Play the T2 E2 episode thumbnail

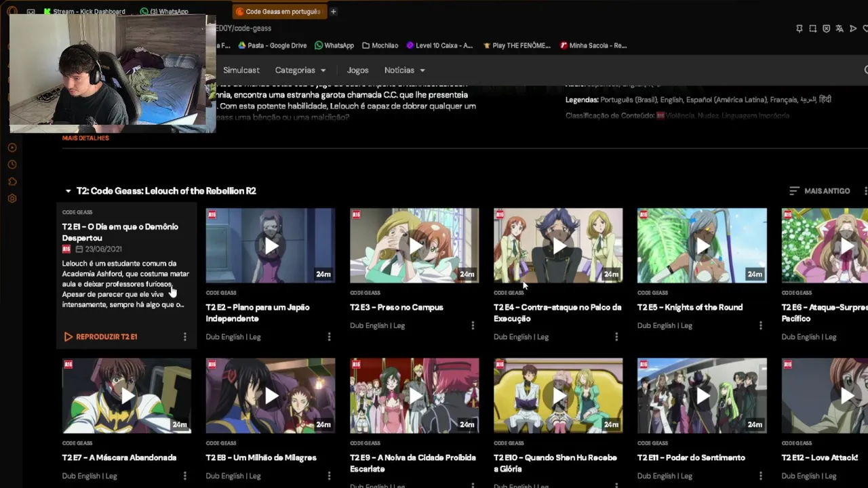pyautogui.click(x=271, y=245)
